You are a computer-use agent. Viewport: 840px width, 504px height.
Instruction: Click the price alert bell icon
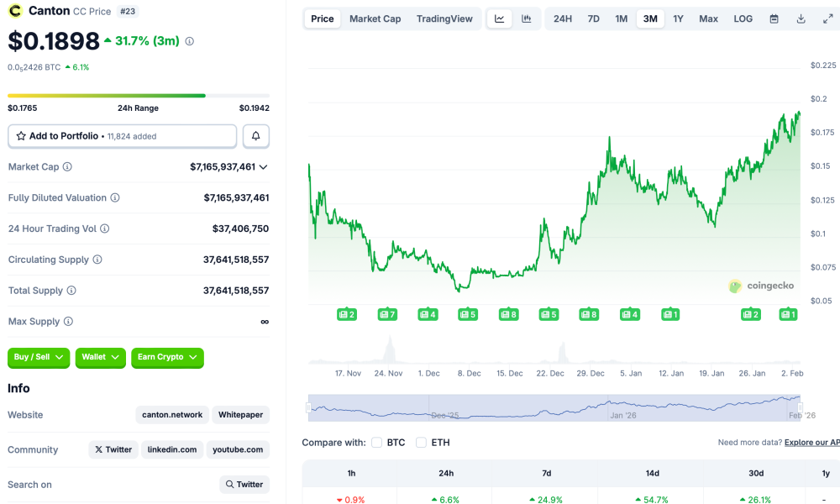pyautogui.click(x=256, y=136)
